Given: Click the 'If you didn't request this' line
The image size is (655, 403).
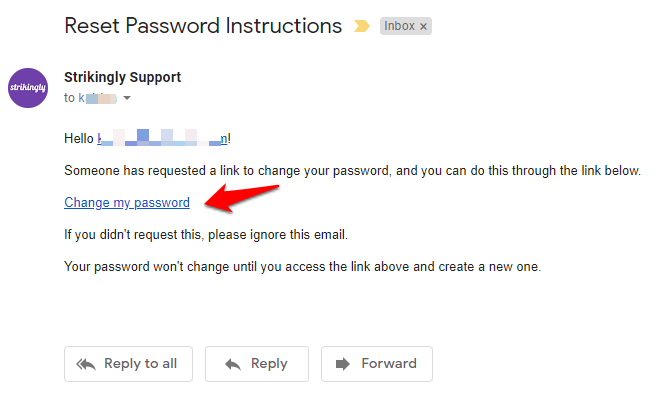Looking at the screenshot, I should coord(206,235).
